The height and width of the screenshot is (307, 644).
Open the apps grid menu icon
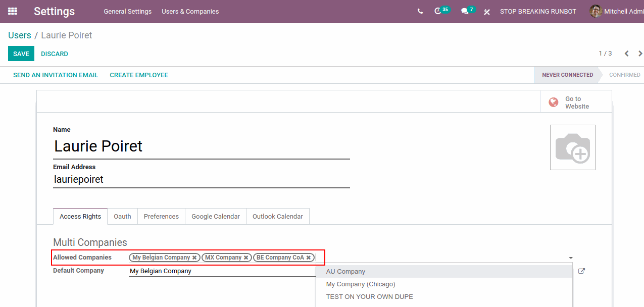13,11
